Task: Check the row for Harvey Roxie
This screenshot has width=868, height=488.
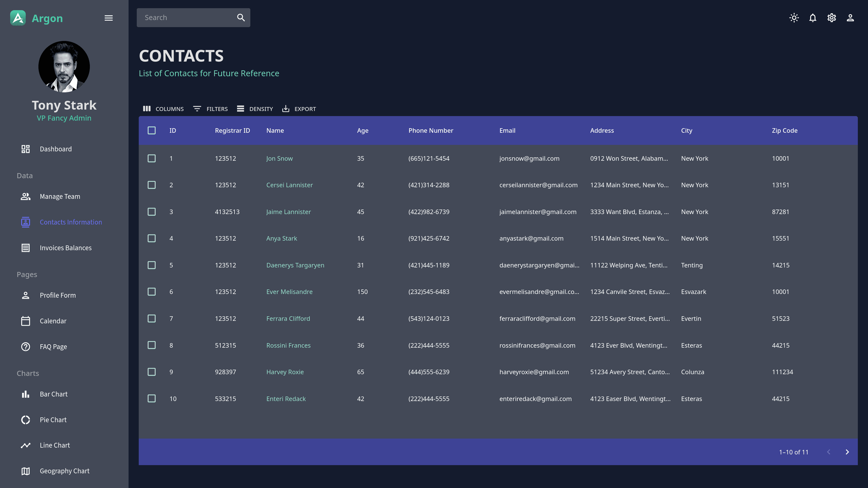Action: point(152,372)
